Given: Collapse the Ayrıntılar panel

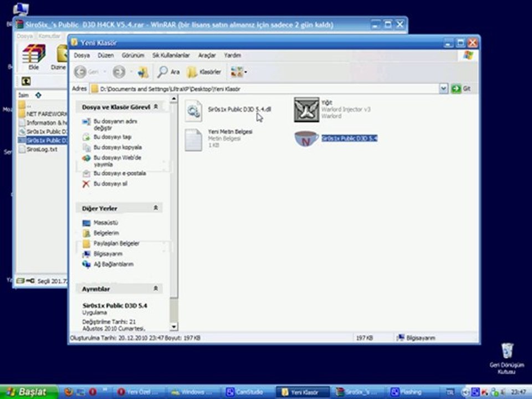Looking at the screenshot, I should [x=156, y=288].
